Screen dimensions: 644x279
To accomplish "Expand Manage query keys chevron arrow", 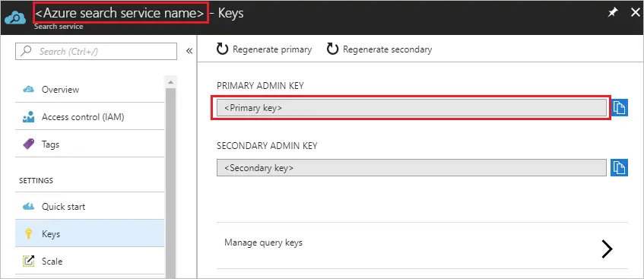I will 608,249.
